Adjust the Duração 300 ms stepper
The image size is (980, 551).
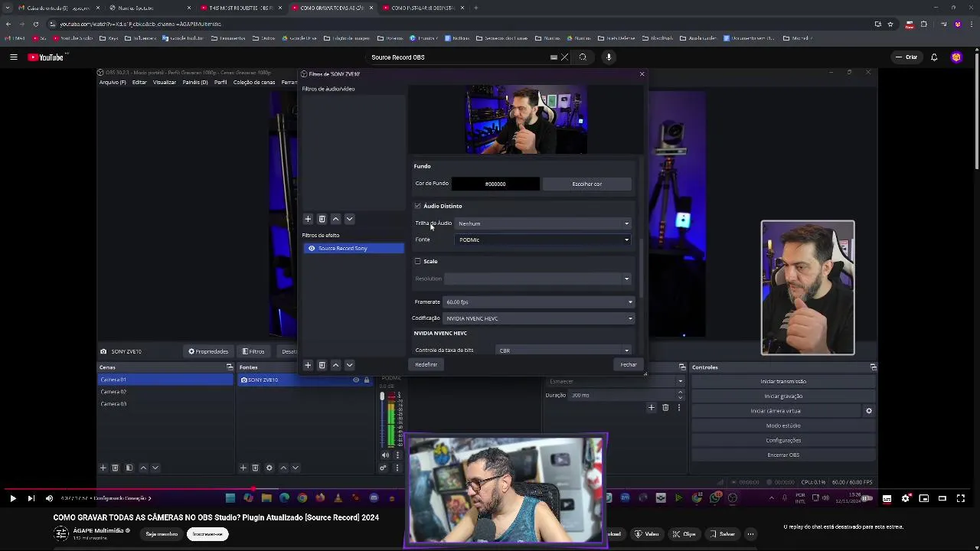(680, 395)
